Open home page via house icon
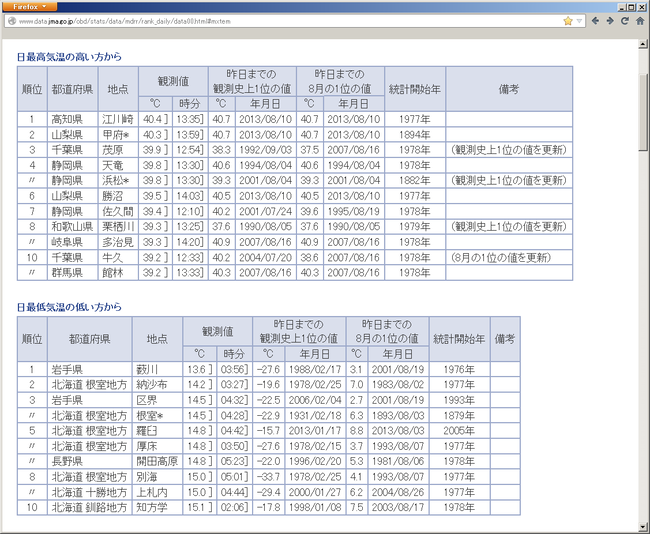The height and width of the screenshot is (534, 650). pyautogui.click(x=640, y=21)
